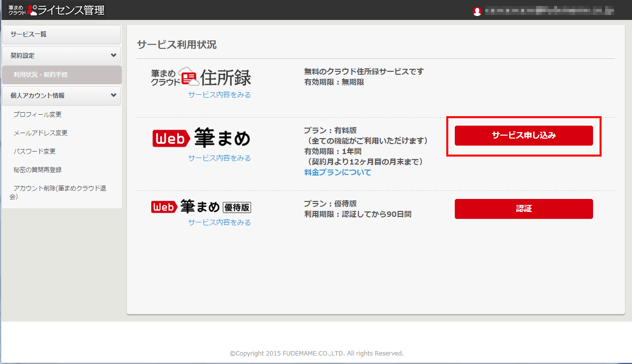This screenshot has height=364, width=632.
Task: Open アカウント削除(筆まめクラウド退会)
Action: pos(58,192)
